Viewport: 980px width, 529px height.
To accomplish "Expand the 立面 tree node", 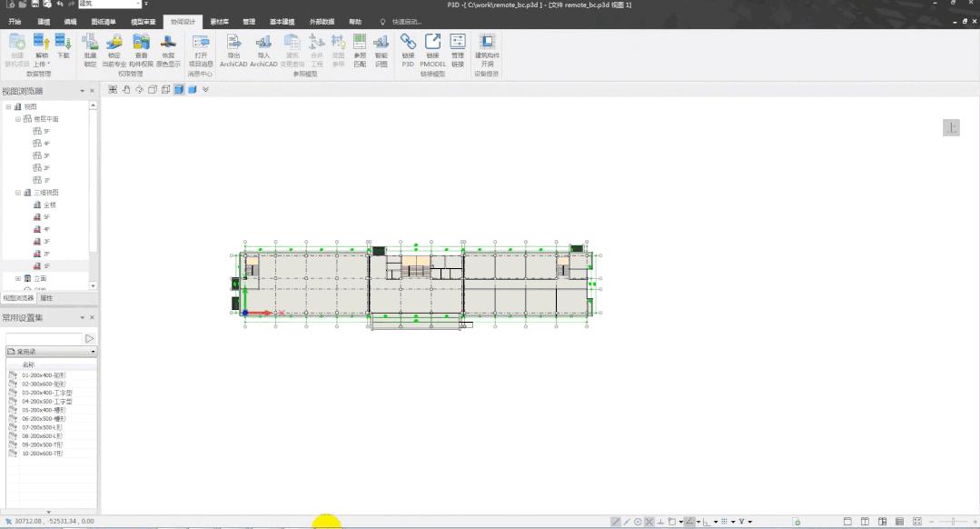I will [18, 278].
